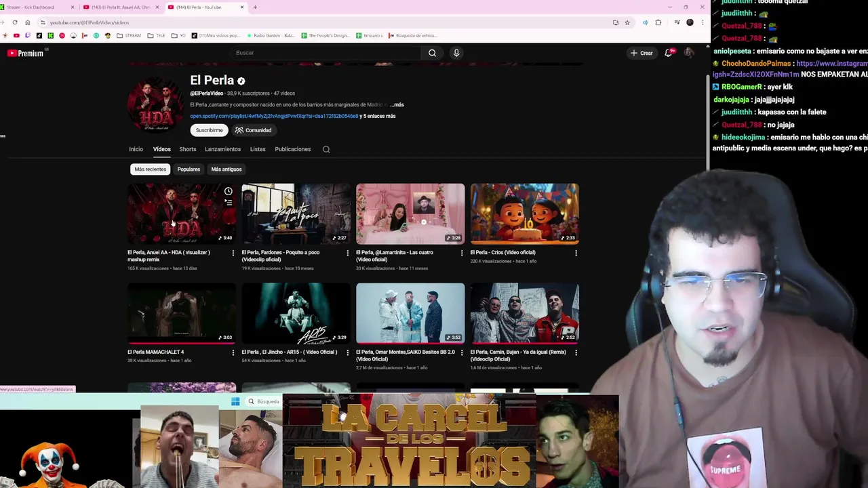
Task: Open the Publicaciones tab
Action: click(x=293, y=149)
